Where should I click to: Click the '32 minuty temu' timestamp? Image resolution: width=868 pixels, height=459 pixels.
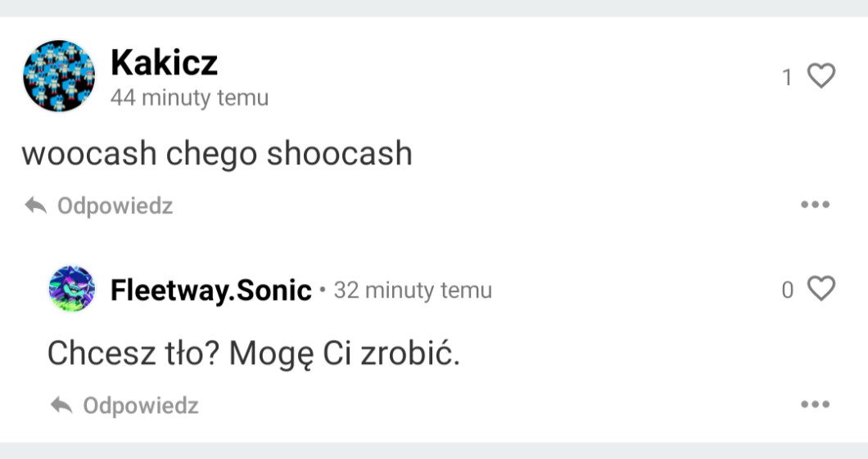pos(413,290)
